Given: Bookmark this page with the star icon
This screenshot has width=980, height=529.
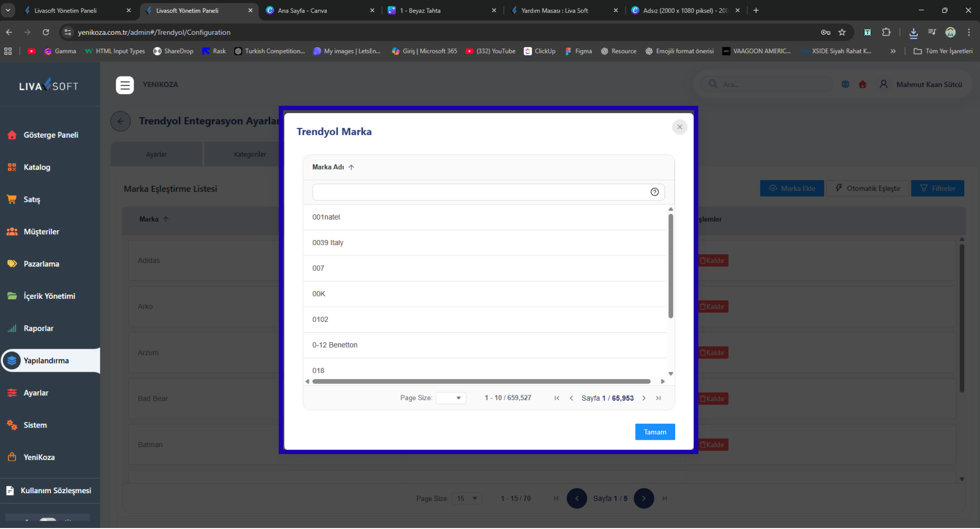Looking at the screenshot, I should [842, 32].
